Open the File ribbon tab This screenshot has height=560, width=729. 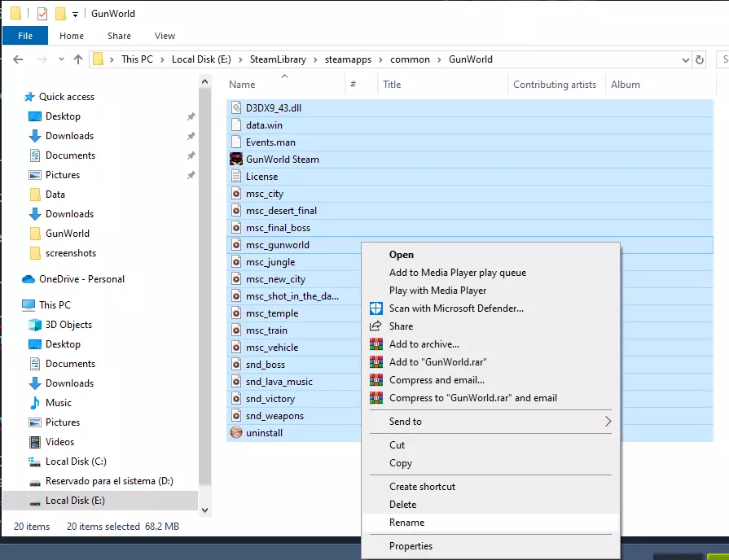click(x=25, y=36)
